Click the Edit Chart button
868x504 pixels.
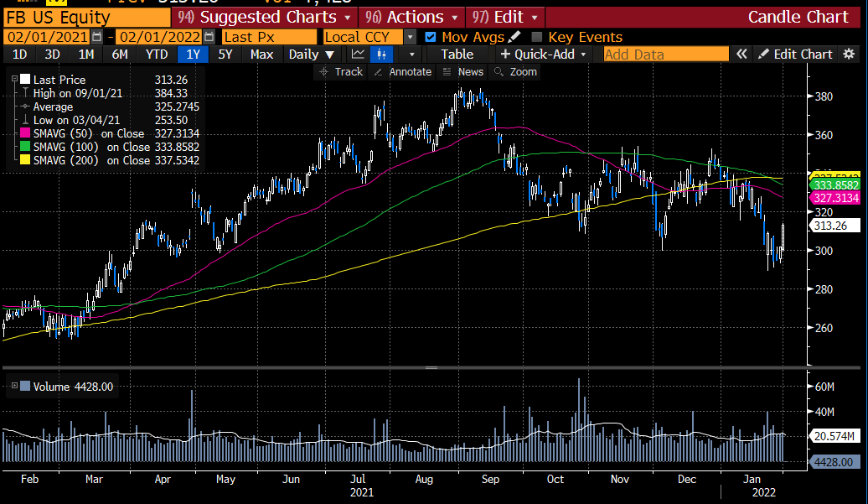pyautogui.click(x=795, y=54)
